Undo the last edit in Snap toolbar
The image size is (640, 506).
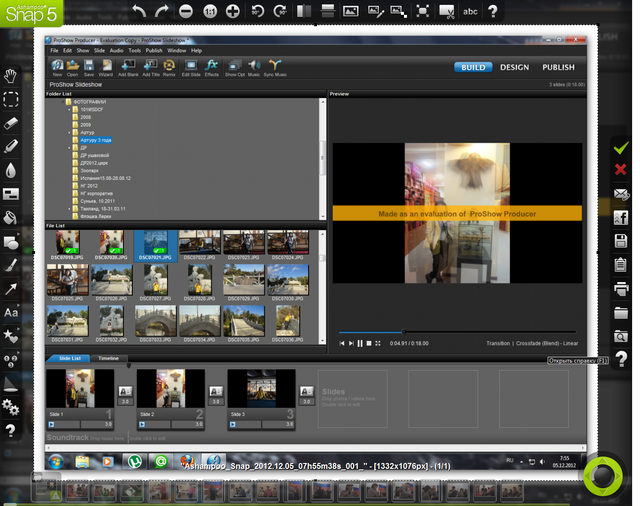139,11
